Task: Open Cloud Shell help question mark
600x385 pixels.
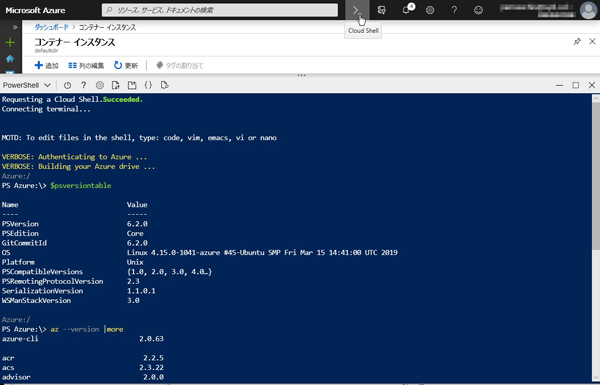Action: point(83,85)
